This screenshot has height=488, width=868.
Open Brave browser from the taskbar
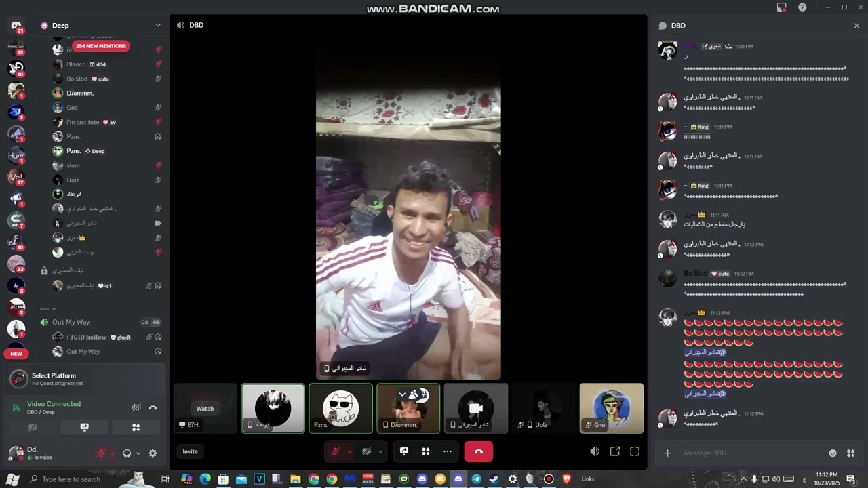pyautogui.click(x=567, y=479)
